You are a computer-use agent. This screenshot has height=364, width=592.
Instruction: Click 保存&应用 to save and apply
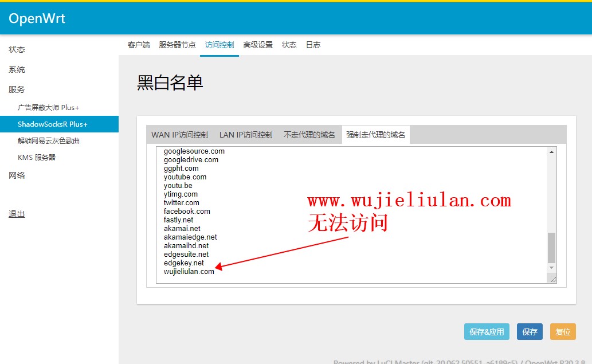pos(486,331)
